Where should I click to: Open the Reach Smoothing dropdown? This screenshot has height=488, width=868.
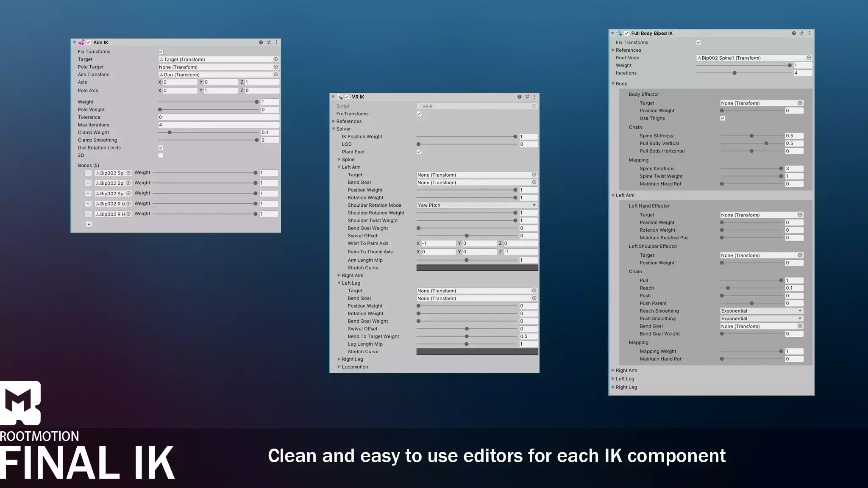coord(761,311)
